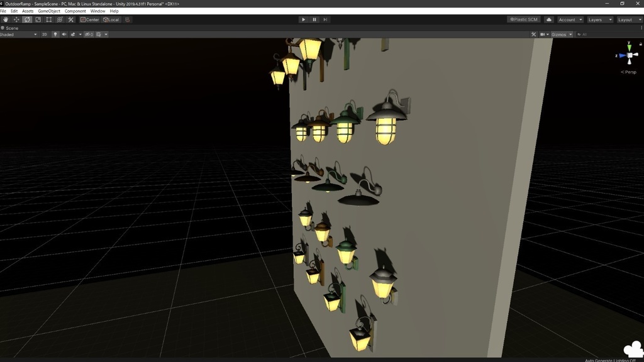Switch Persp projection label
This screenshot has width=644, height=362.
pyautogui.click(x=628, y=72)
